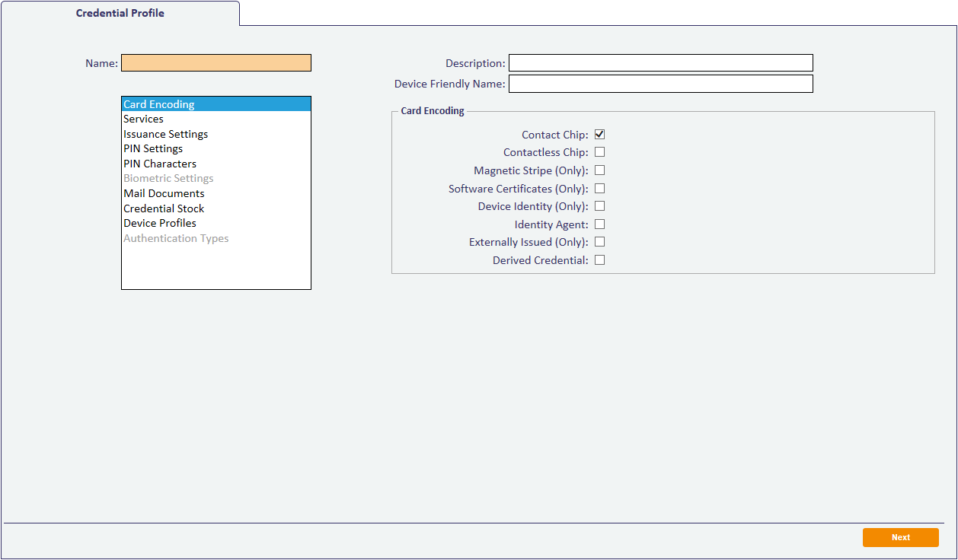Image resolution: width=958 pixels, height=560 pixels.
Task: Toggle the Identity Agent checkbox
Action: (x=599, y=224)
